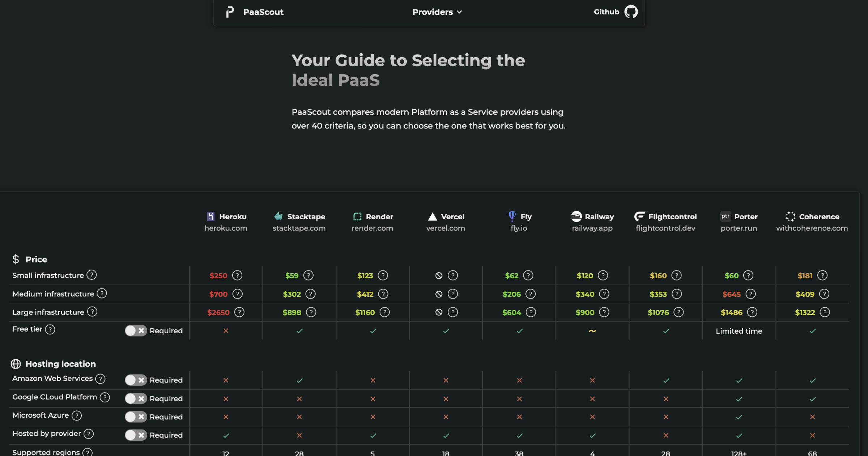The width and height of the screenshot is (868, 456).
Task: Click the Porter $645 medium price
Action: [732, 294]
